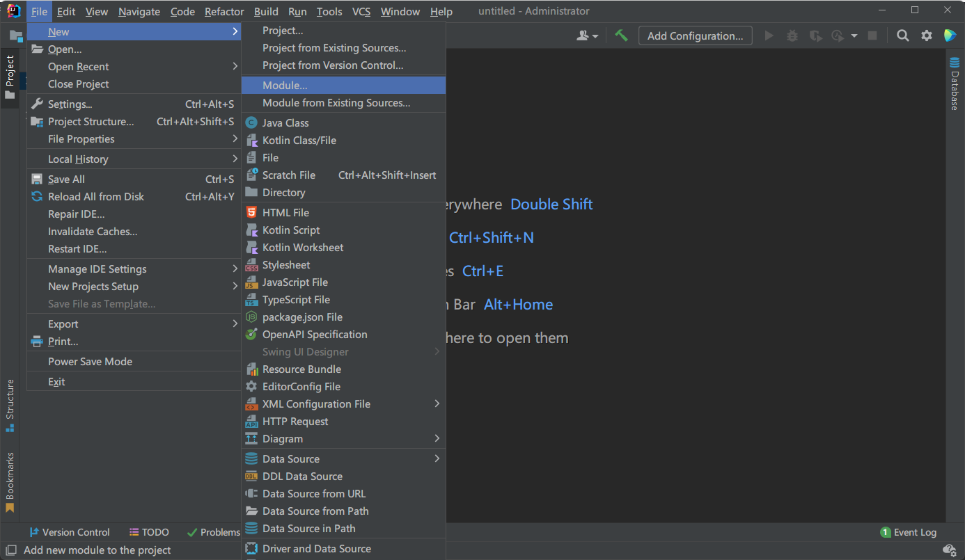Open the user account dropdown in toolbar
This screenshot has height=560, width=965.
tap(587, 35)
